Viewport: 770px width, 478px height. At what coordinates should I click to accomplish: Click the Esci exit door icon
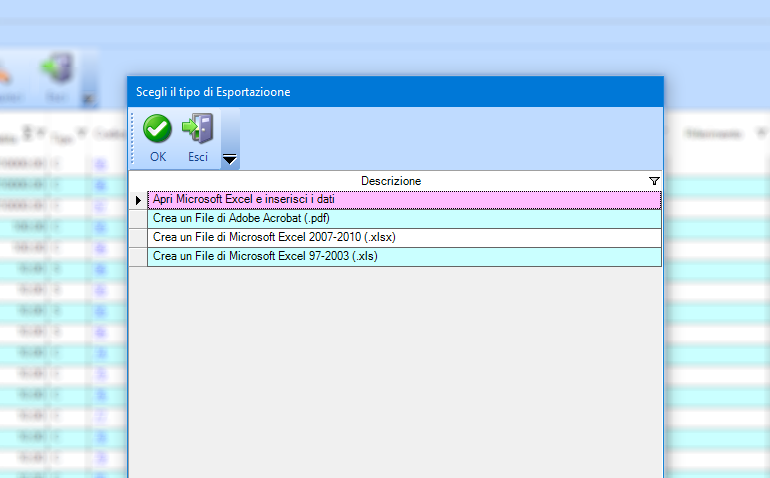click(x=198, y=128)
